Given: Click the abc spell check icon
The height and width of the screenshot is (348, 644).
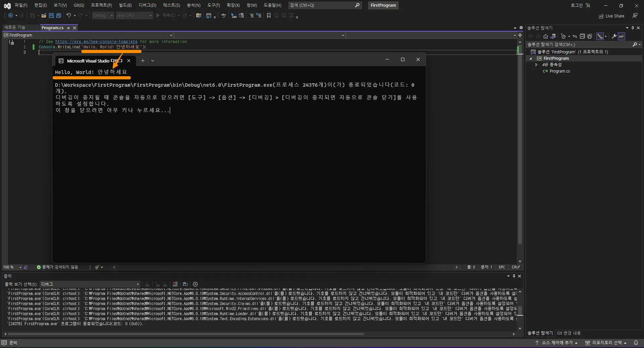Looking at the screenshot, I should coord(224,15).
